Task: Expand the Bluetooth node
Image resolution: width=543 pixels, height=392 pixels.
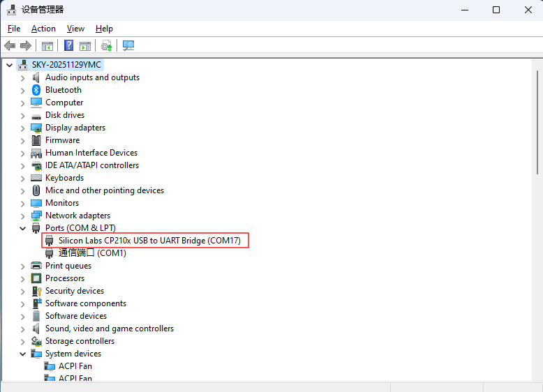Action: pyautogui.click(x=22, y=91)
